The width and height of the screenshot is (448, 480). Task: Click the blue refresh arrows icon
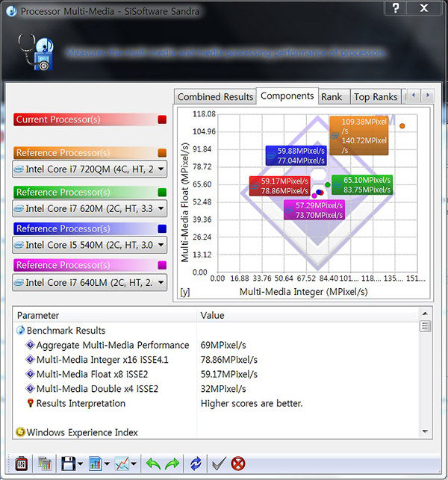196,464
